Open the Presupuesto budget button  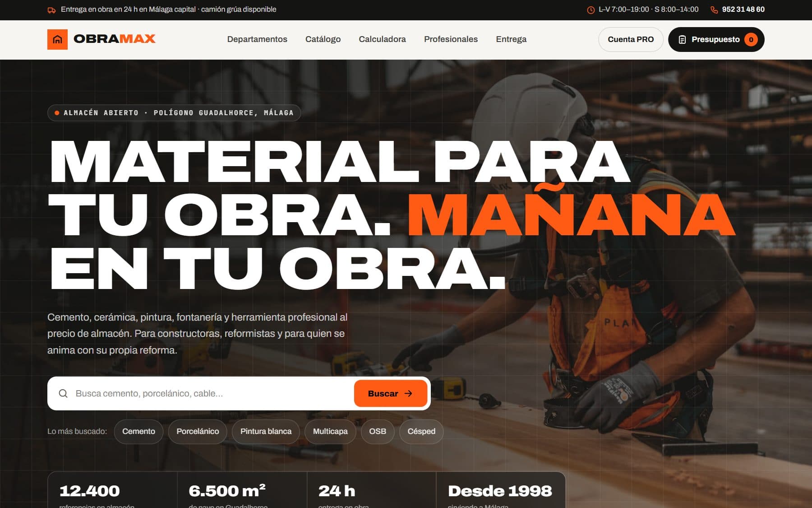point(716,39)
